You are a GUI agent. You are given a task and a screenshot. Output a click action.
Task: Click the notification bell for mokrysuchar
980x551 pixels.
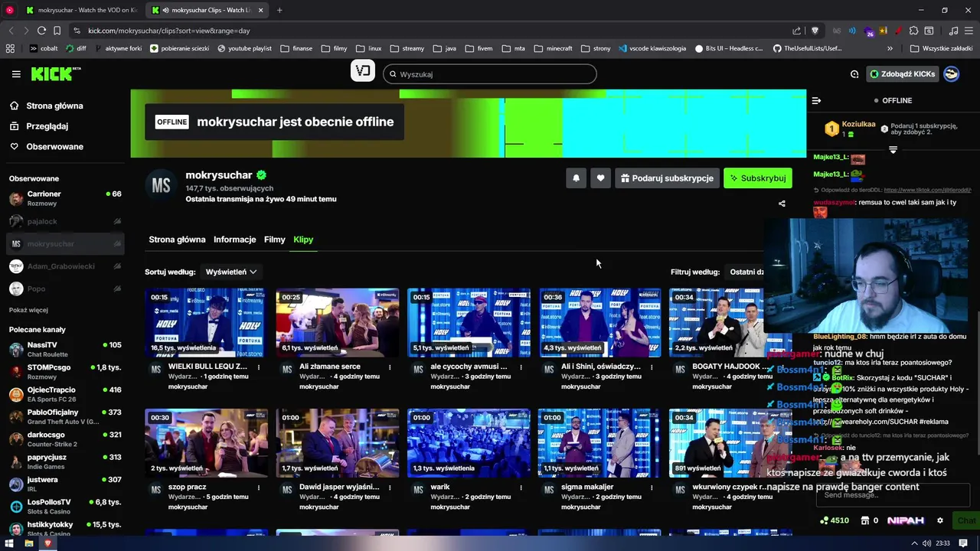click(x=577, y=178)
